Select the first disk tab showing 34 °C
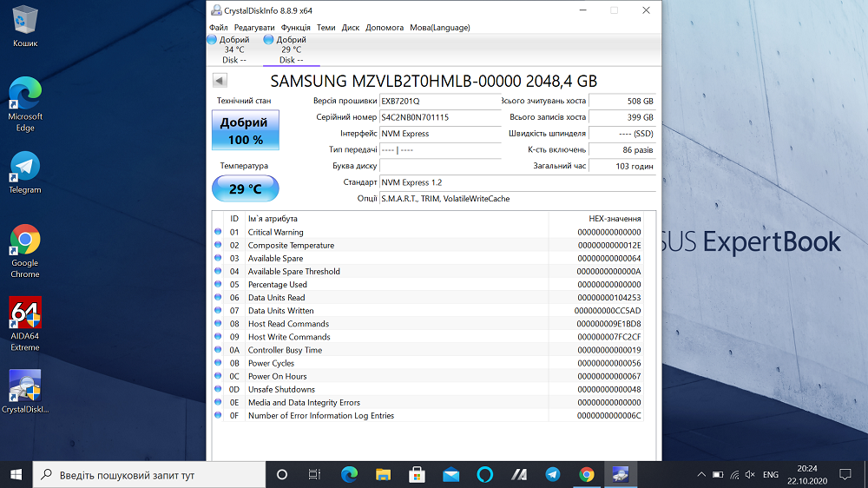Viewport: 868px width, 488px height. coord(233,49)
